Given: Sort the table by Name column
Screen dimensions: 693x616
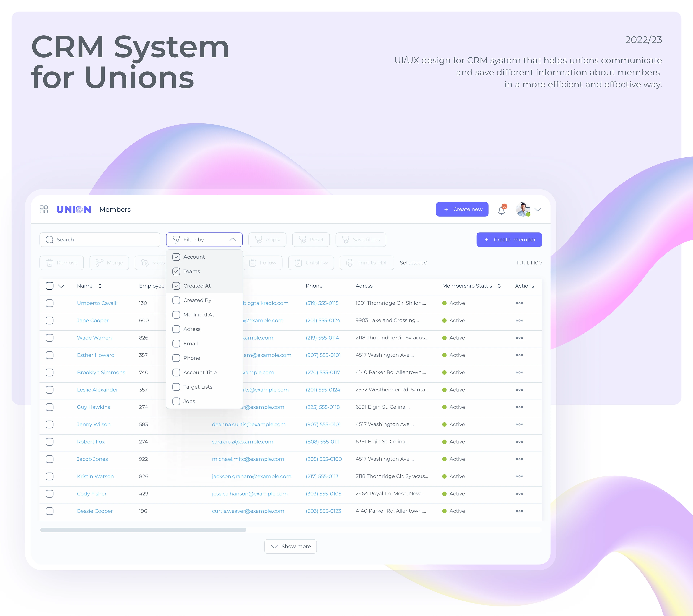Looking at the screenshot, I should [100, 286].
